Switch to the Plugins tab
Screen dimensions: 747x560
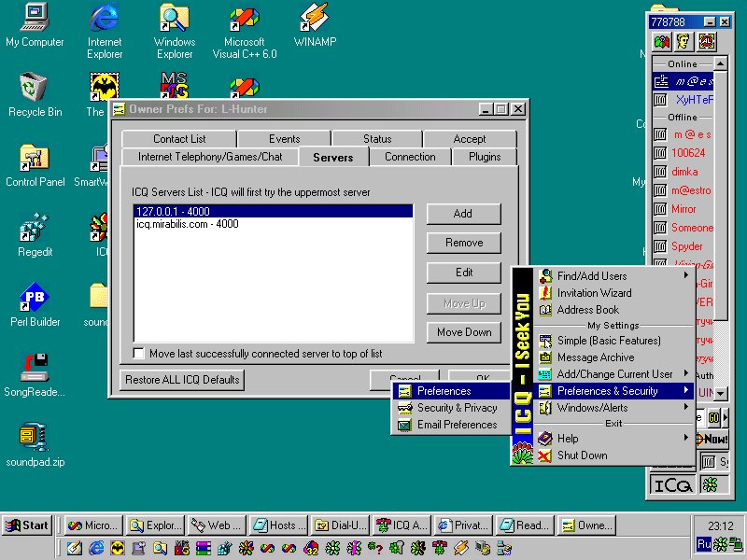[x=485, y=157]
